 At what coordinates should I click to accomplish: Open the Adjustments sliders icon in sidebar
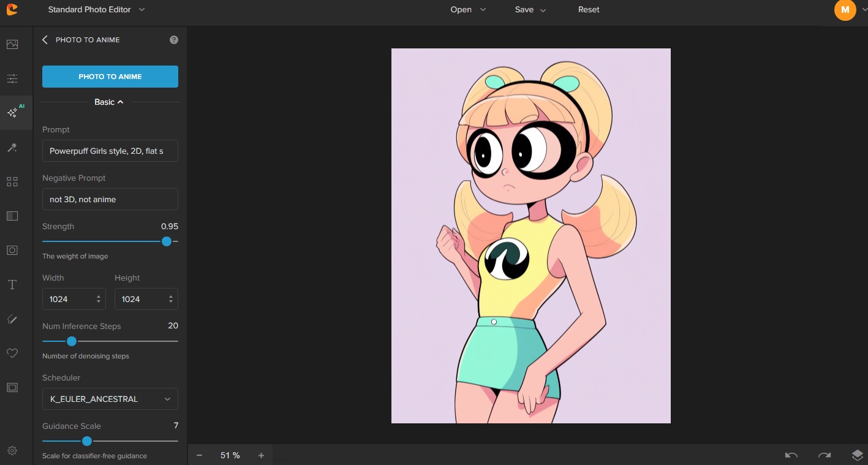coord(12,78)
